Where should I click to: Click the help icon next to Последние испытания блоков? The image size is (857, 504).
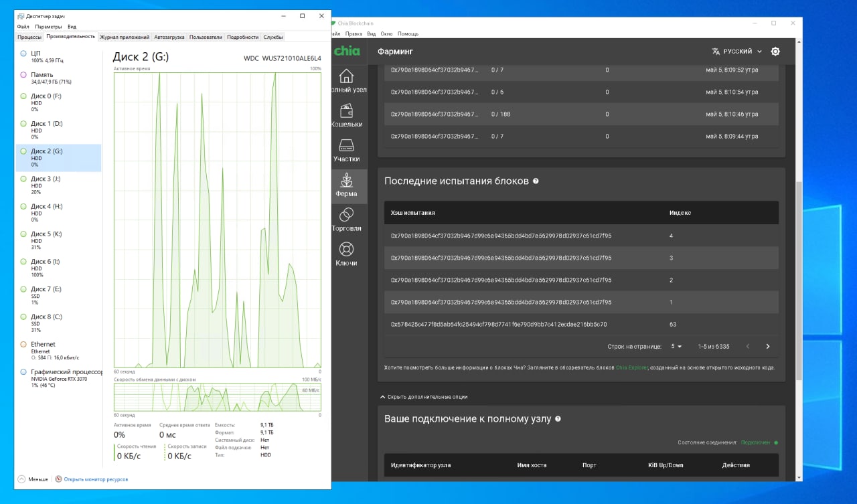pos(536,181)
